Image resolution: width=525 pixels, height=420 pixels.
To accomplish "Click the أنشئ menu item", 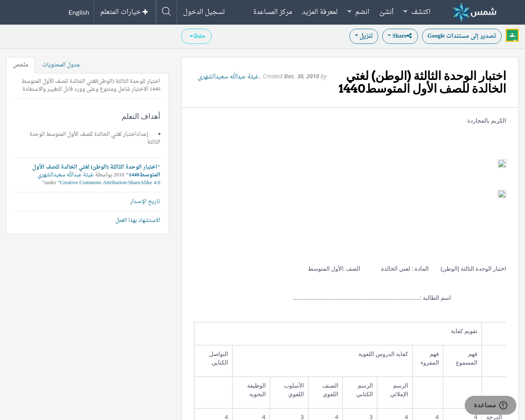I will (x=386, y=11).
